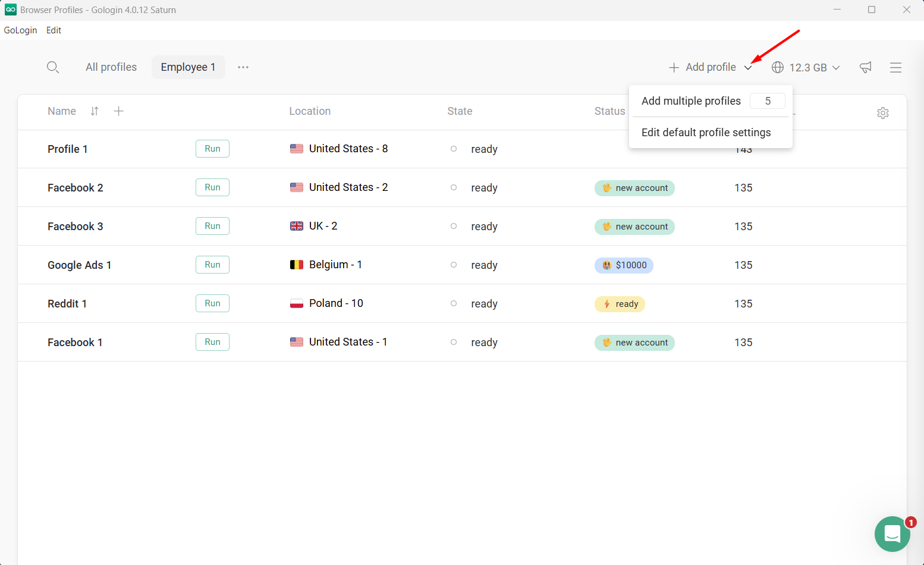Click the globe traffic icon
Screen dimensions: 924x565
778,67
